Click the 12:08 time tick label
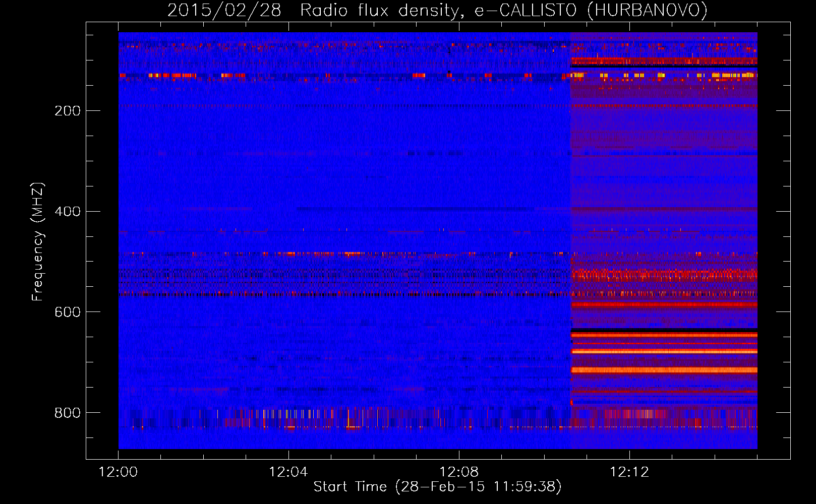Image resolution: width=816 pixels, height=504 pixels. click(459, 472)
